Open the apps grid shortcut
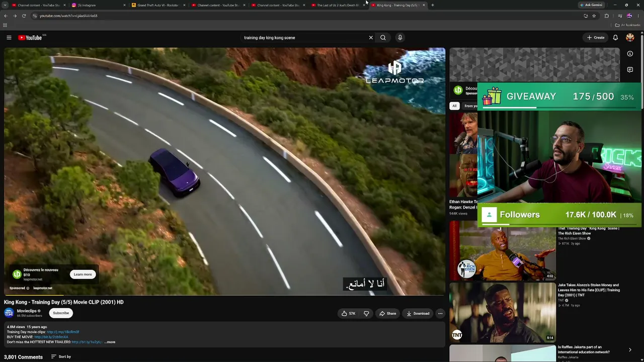This screenshot has width=644, height=362. 5,25
